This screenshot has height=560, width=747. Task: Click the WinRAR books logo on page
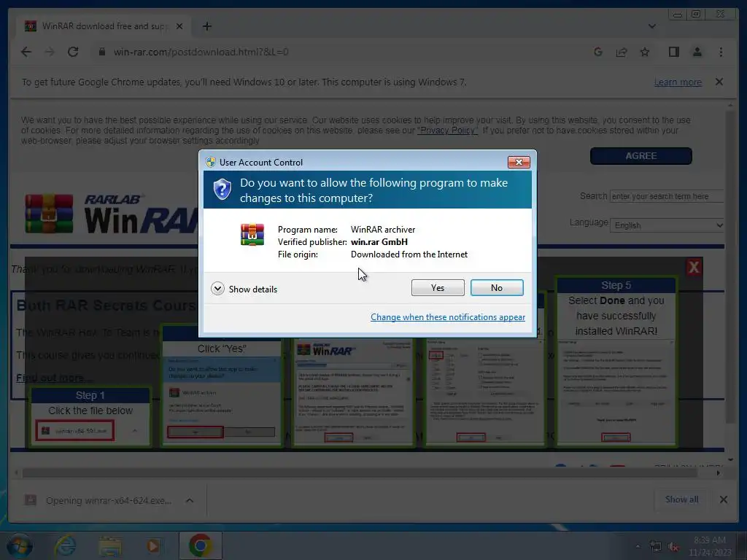point(49,214)
